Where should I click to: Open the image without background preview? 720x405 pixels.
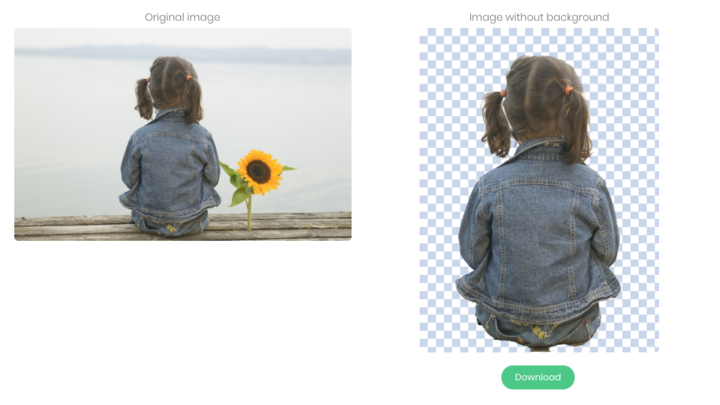539,190
